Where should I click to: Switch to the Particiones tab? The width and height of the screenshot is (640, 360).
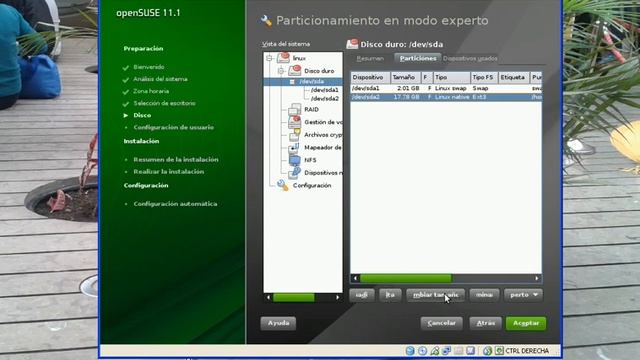click(418, 58)
